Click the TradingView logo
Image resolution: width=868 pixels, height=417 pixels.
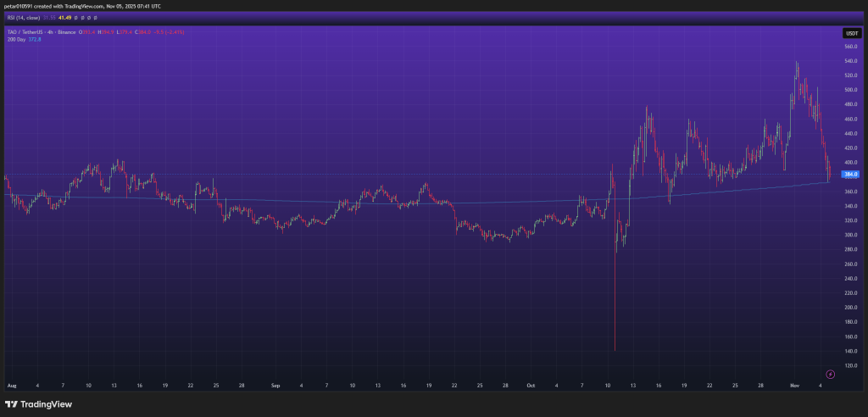[x=40, y=404]
